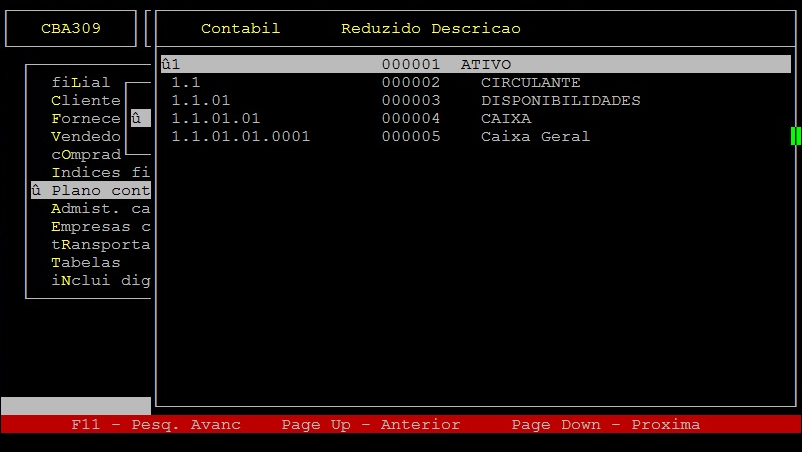Open the Vendedo menu option
Screen dimensions: 802x452
[x=85, y=136]
